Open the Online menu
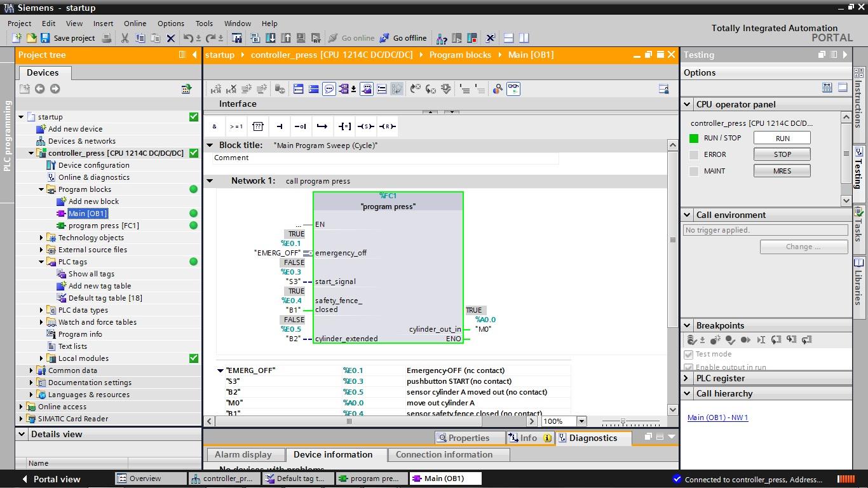The image size is (868, 488). [135, 24]
